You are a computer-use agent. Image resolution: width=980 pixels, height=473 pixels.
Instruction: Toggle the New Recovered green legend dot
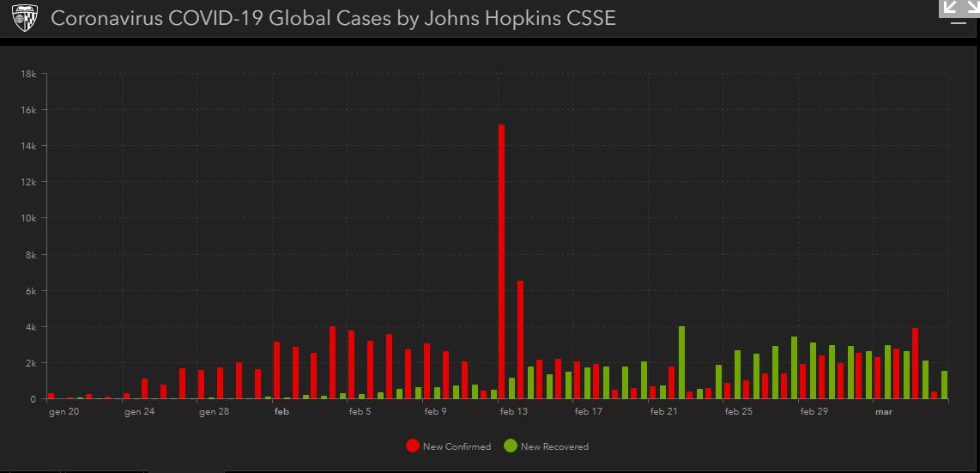click(511, 446)
